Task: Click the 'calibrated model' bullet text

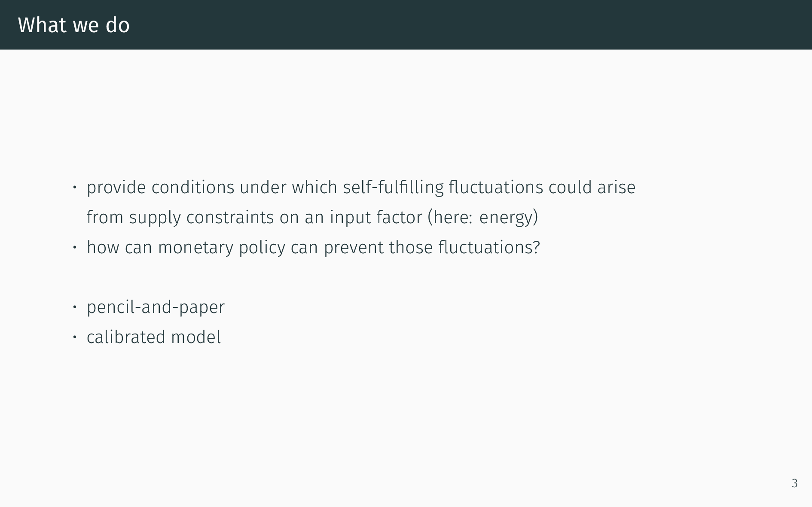Action: [x=154, y=337]
